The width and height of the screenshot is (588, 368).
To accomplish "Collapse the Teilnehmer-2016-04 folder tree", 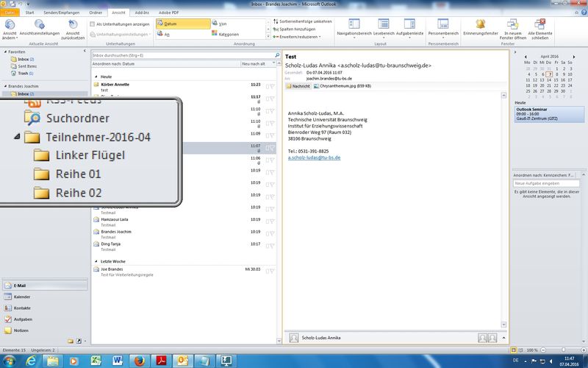I will coord(17,137).
